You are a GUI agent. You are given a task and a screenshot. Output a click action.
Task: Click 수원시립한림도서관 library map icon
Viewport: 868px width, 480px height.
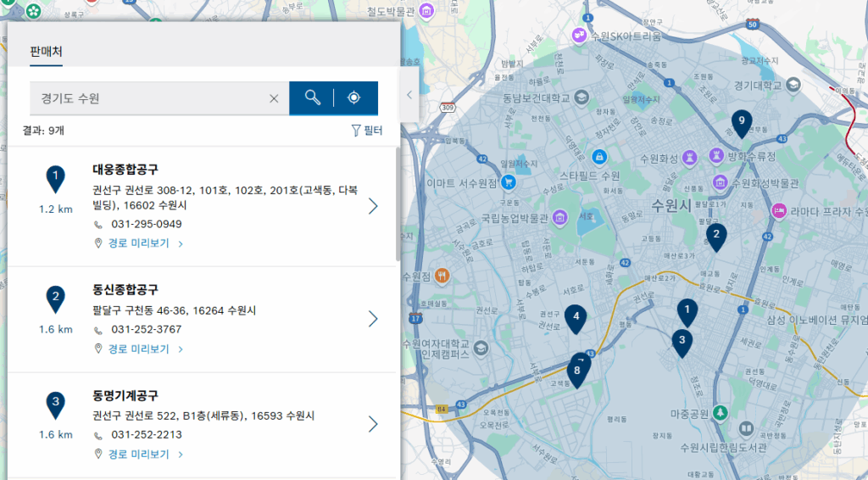(746, 428)
